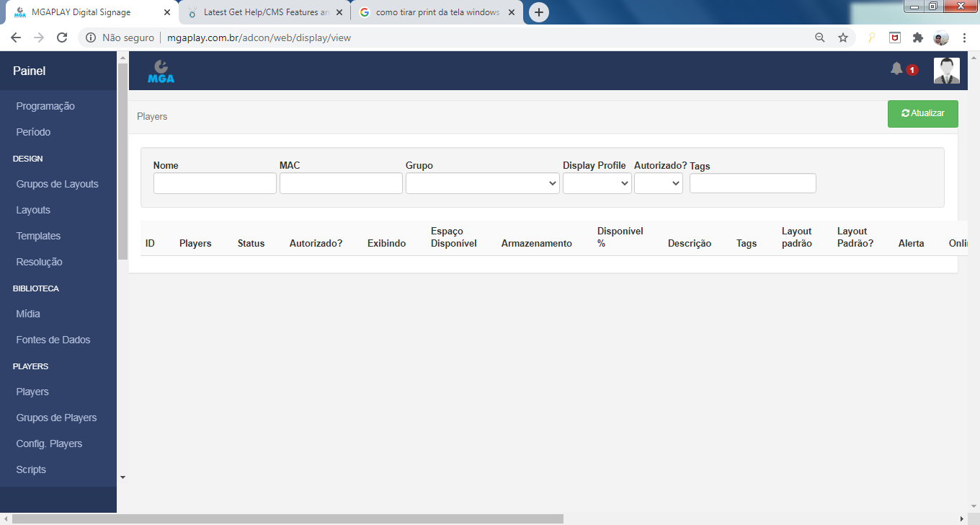The image size is (980, 525).
Task: Open Período in sidebar
Action: pos(33,132)
